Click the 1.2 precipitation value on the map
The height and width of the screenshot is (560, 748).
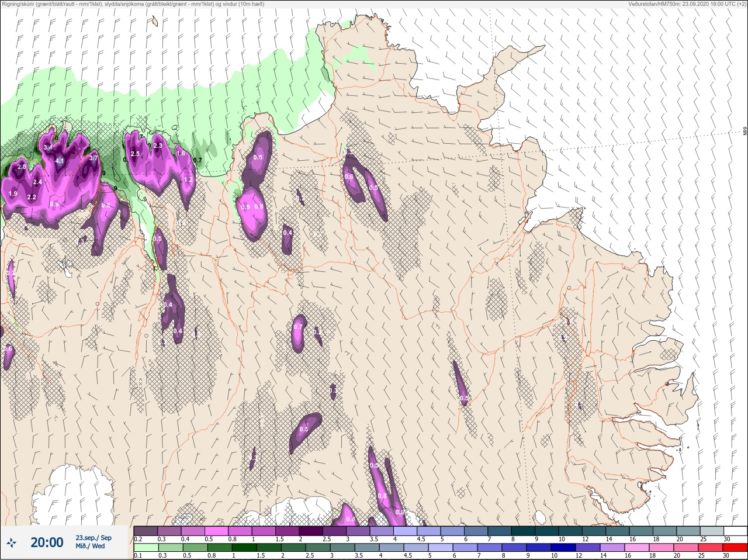(188, 180)
